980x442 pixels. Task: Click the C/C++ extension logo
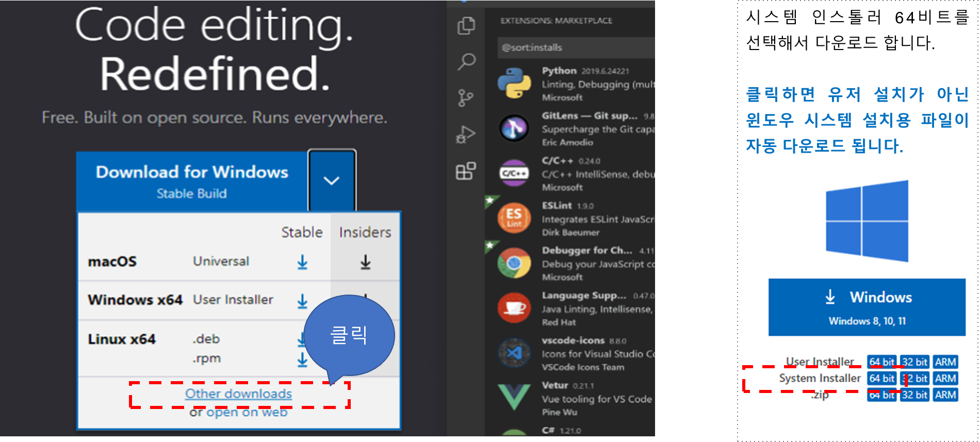(x=514, y=173)
